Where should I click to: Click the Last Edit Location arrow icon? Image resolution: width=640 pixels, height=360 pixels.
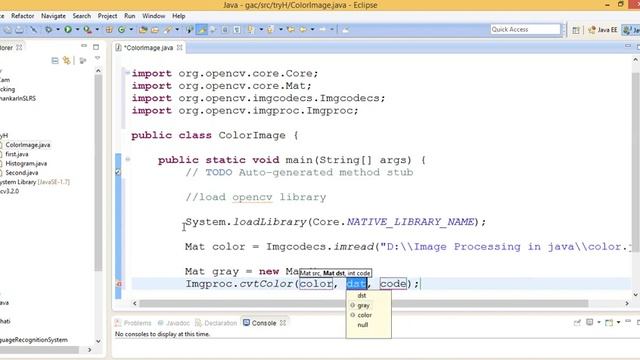click(291, 29)
